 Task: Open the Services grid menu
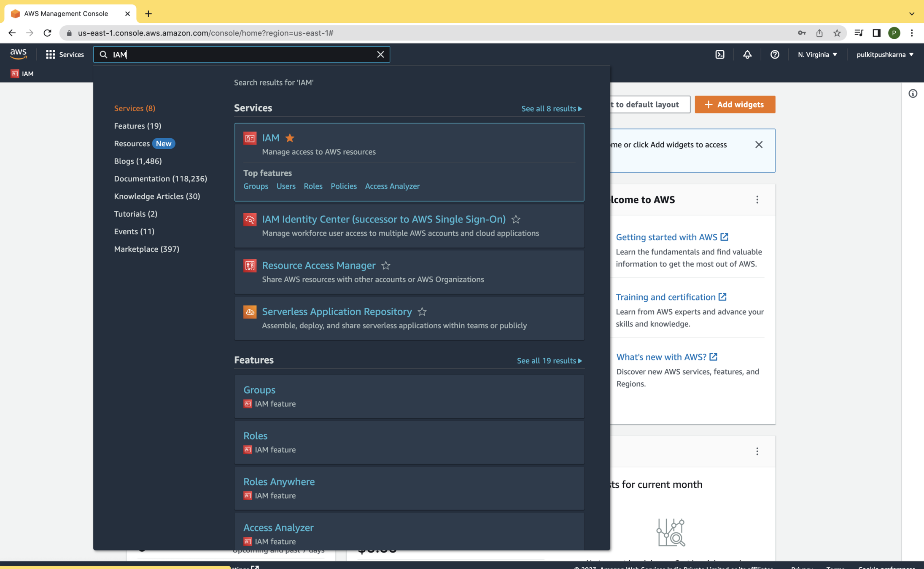click(65, 54)
